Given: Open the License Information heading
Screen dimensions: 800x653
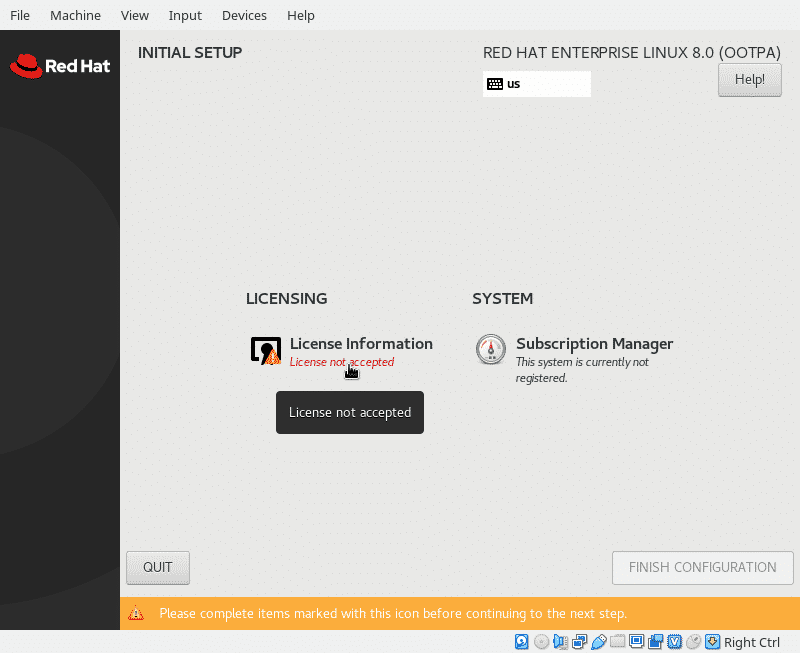Looking at the screenshot, I should coord(361,344).
